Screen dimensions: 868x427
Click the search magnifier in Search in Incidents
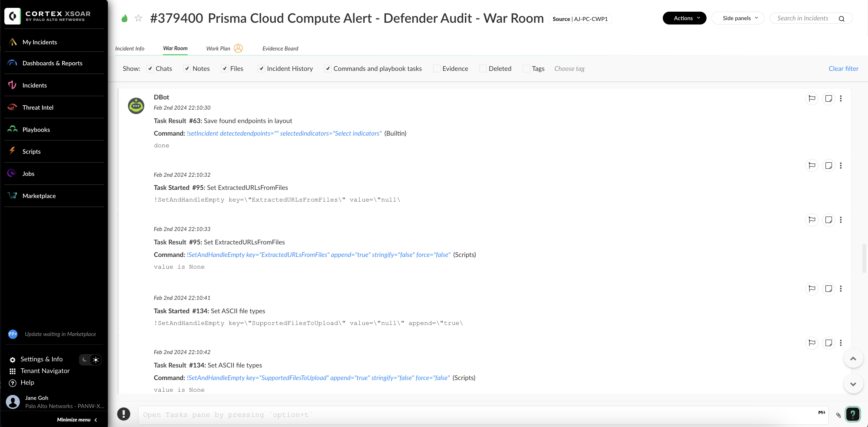click(x=841, y=19)
